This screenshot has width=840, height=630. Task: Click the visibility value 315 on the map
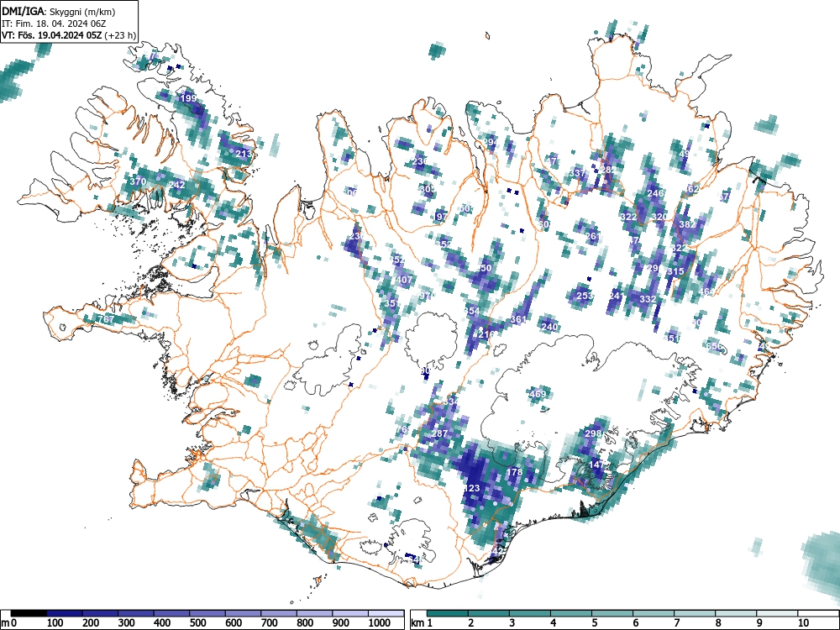675,271
